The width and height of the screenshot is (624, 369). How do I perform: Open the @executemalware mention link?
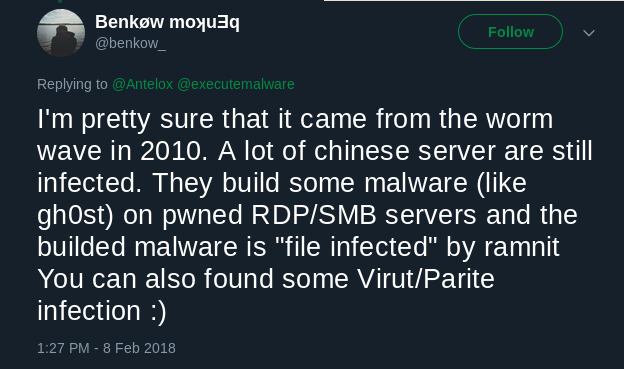[x=236, y=84]
